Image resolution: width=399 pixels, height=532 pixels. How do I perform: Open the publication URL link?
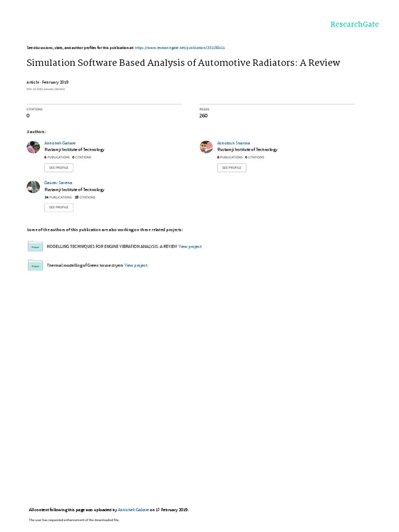coord(180,48)
